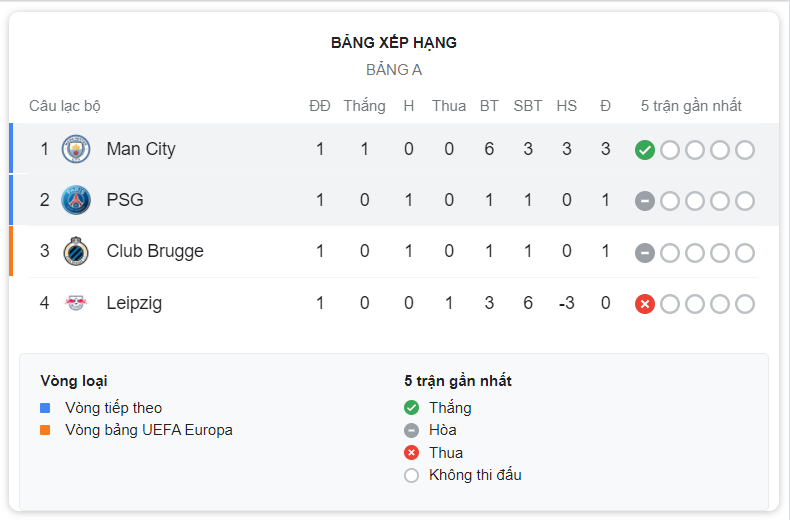Open the Leipzig team name link
Viewport: 790px width, 520px height.
(x=134, y=303)
